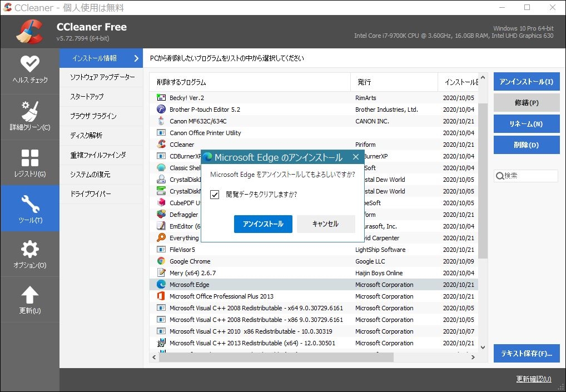Open the 更新確認(U) link
This screenshot has height=392, width=566.
click(534, 379)
